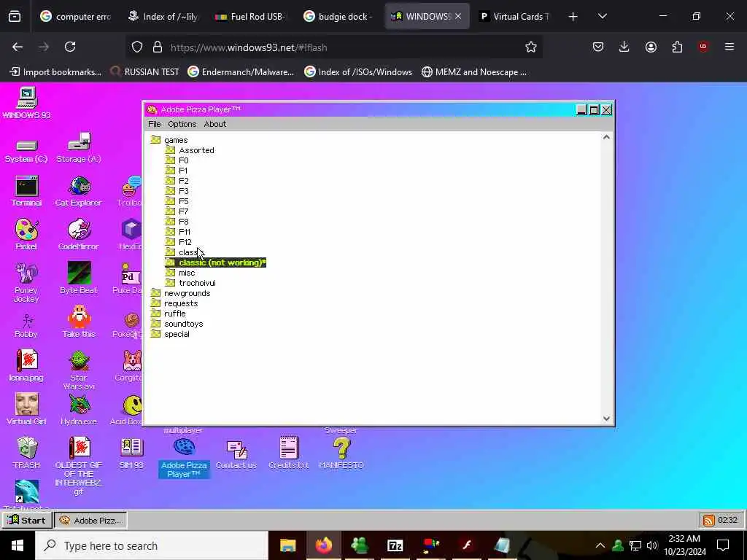The height and width of the screenshot is (560, 747).
Task: Open Windows taskbar search box
Action: pyautogui.click(x=152, y=545)
